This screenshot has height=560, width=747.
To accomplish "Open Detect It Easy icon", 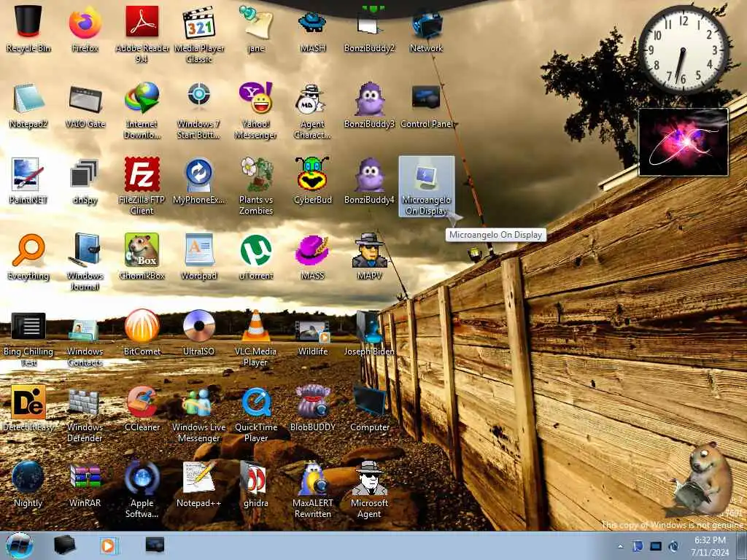I will click(28, 408).
